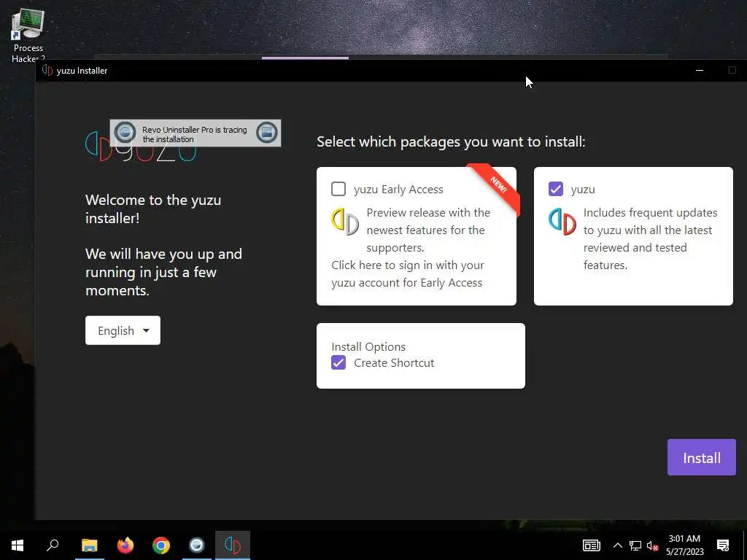This screenshot has height=560, width=747.
Task: Click the Revo Uninstaller left round icon
Action: pyautogui.click(x=125, y=133)
